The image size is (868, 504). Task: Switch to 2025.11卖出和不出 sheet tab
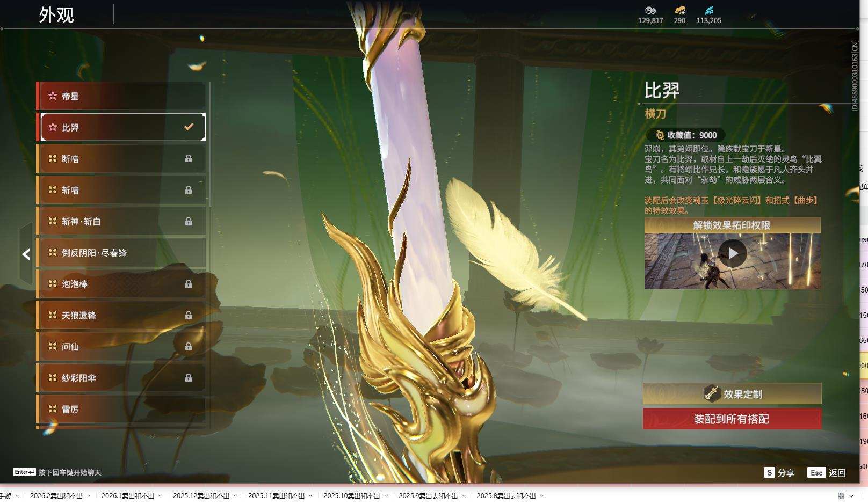277,496
